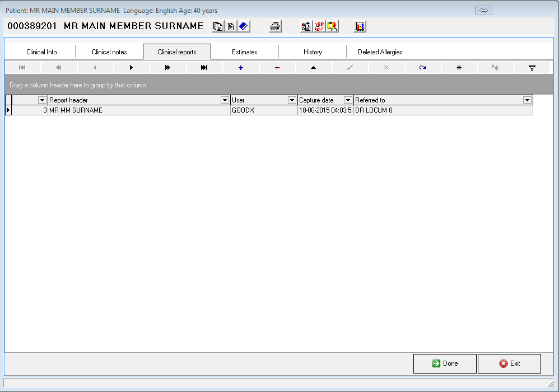Click the red minus delete record icon

coord(277,68)
